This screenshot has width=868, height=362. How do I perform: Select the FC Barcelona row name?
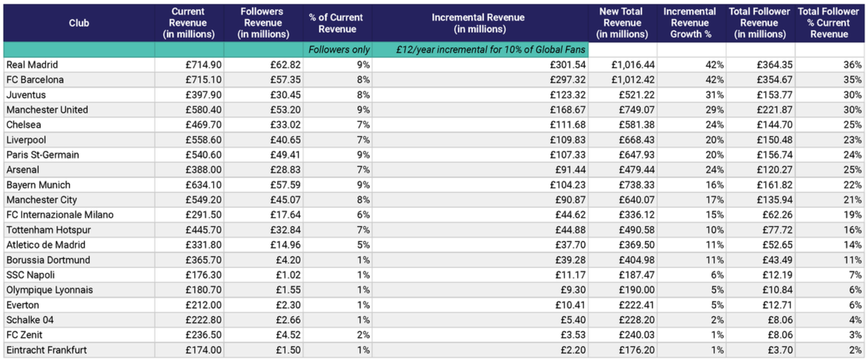(x=79, y=79)
